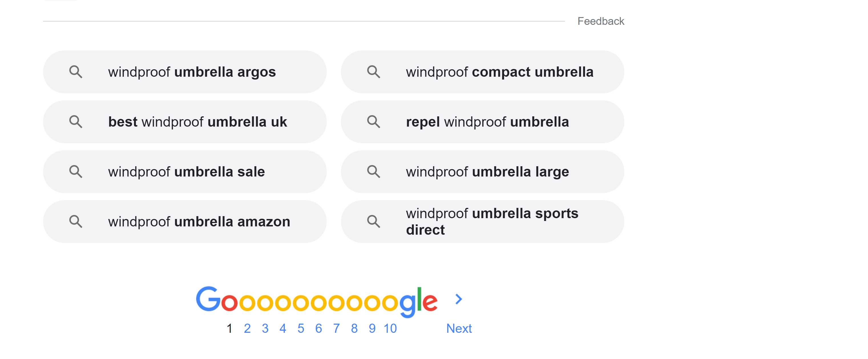868x359 pixels.
Task: Click the search icon next to 'windproof umbrella sports direct'
Action: [373, 221]
